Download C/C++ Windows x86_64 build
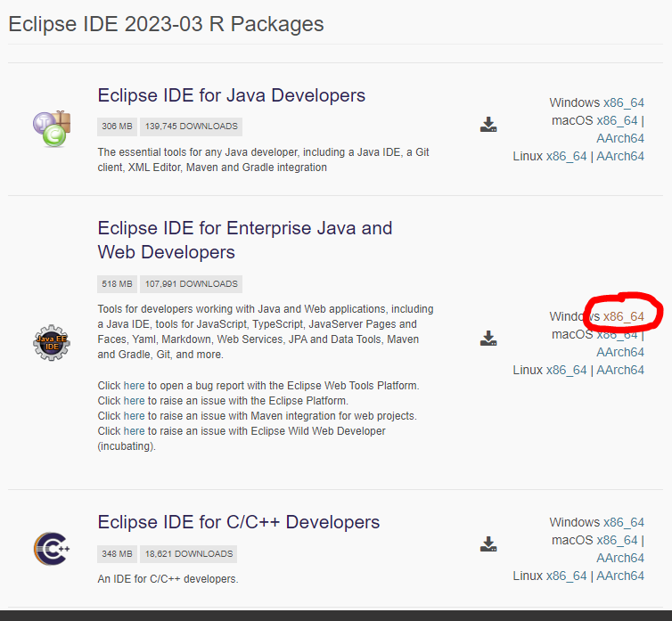This screenshot has width=672, height=621. [x=624, y=522]
